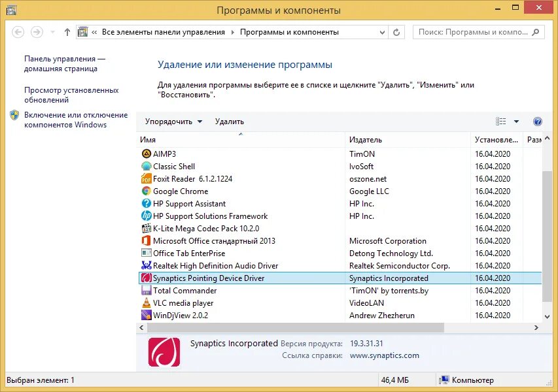Screen dimensions: 558x392
Task: Click the Foxit Reader PDF icon
Action: pos(147,179)
